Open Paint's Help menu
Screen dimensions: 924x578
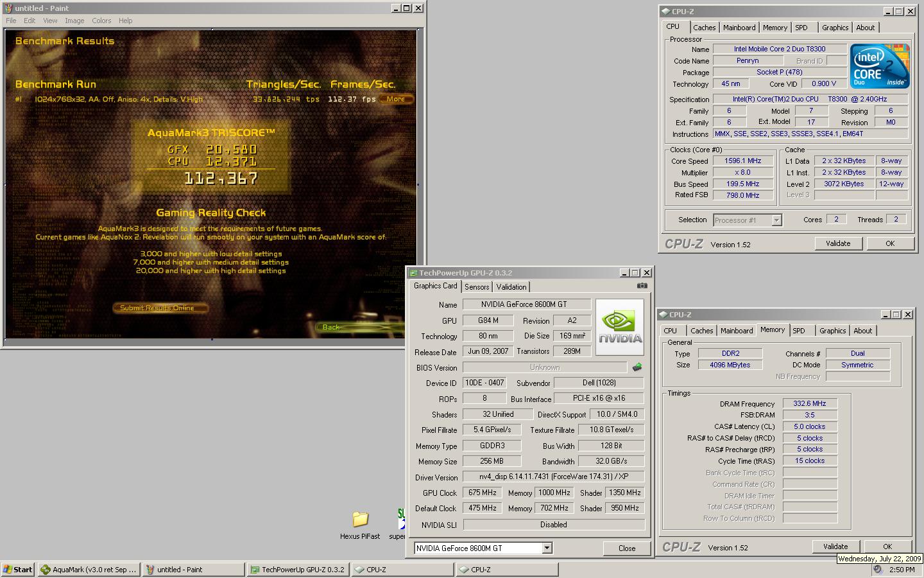point(126,21)
